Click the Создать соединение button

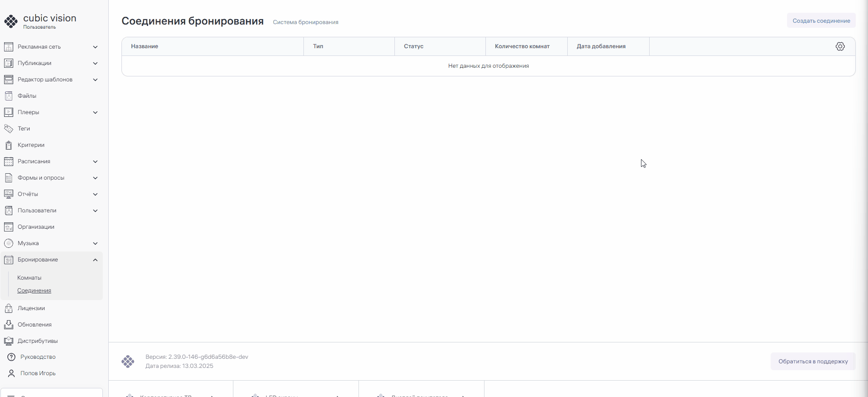[821, 21]
